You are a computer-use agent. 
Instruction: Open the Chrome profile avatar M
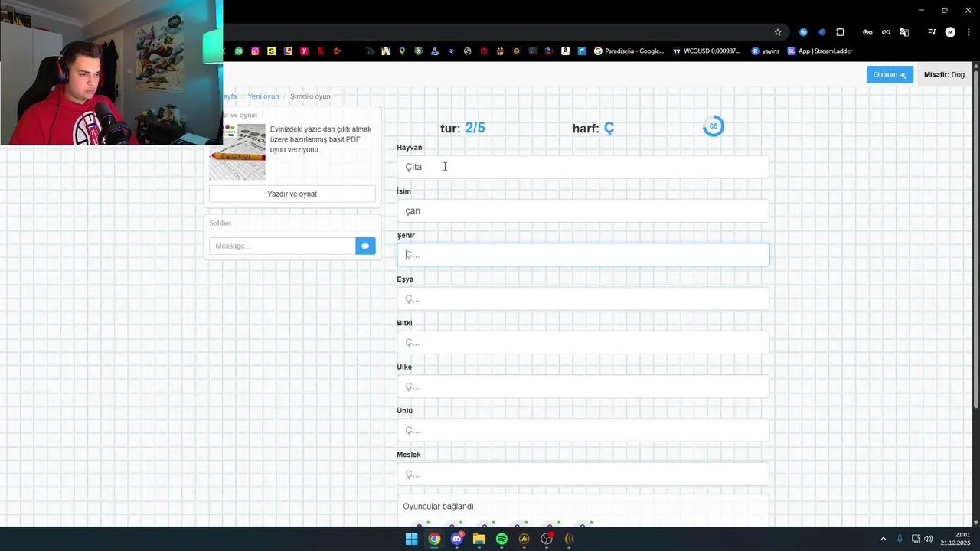(950, 32)
